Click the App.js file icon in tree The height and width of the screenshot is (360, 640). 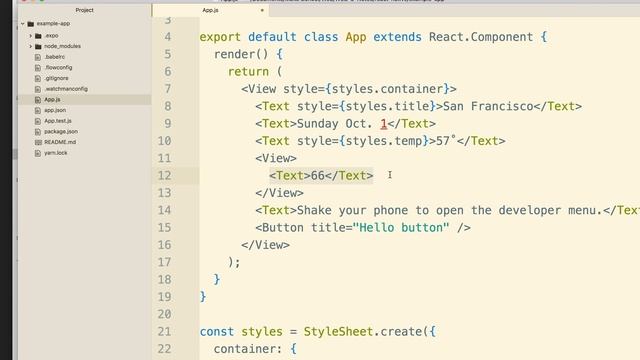click(38, 100)
